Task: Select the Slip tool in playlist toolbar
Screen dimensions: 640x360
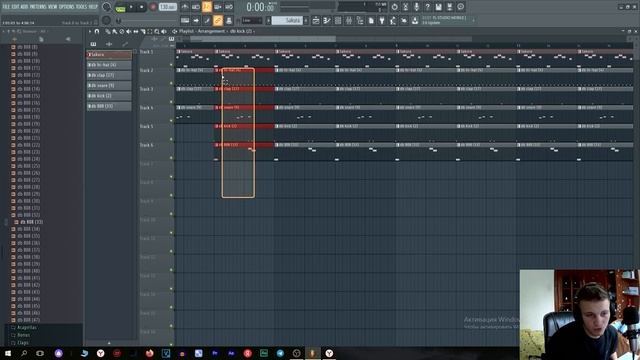Action: point(136,31)
